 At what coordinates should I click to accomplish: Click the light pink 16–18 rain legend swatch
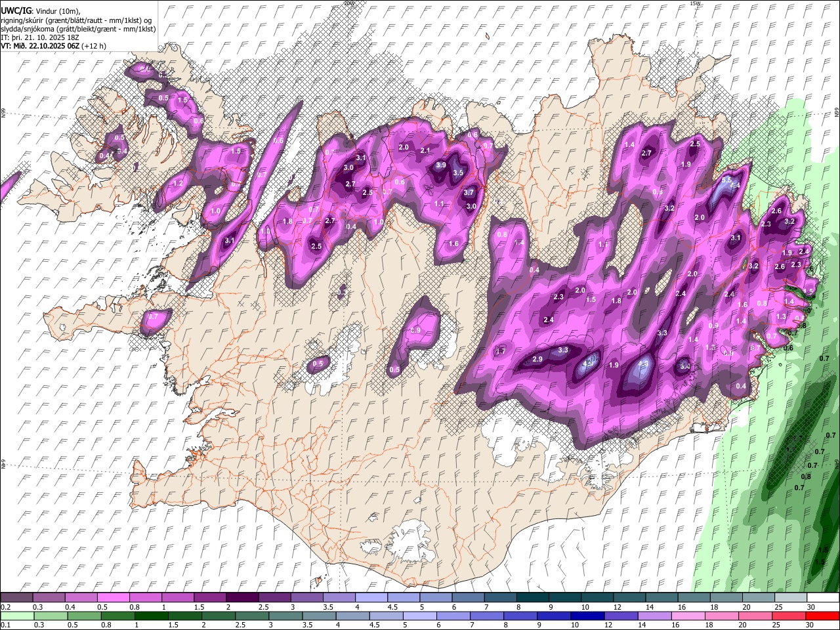tap(688, 616)
